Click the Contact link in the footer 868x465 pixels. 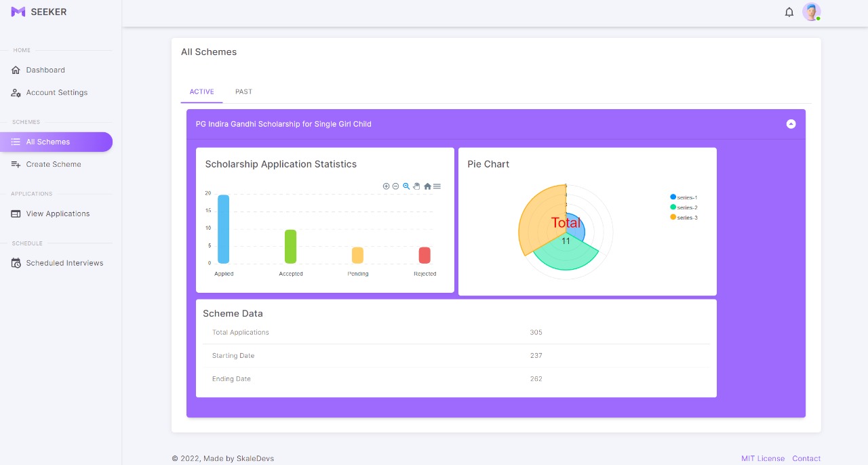[x=806, y=458]
